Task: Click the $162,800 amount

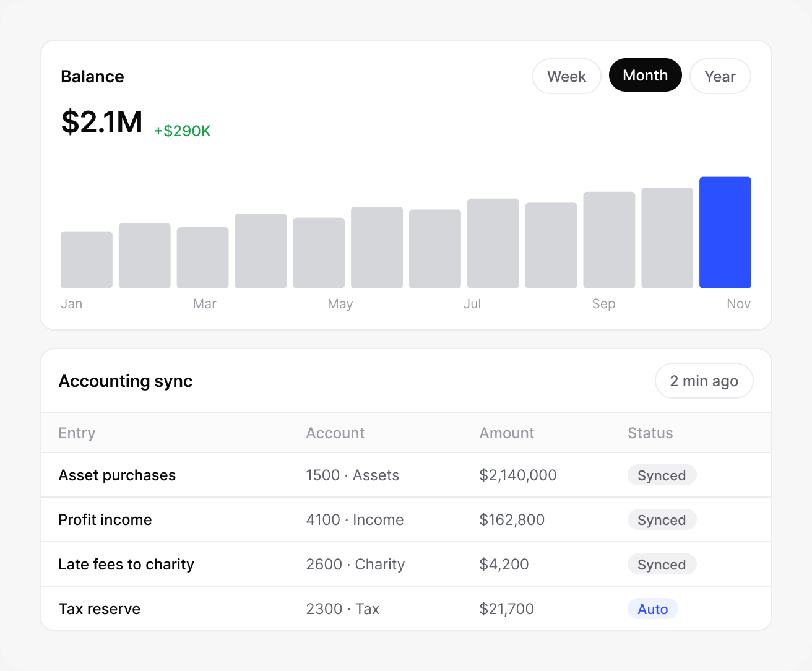Action: [x=512, y=520]
